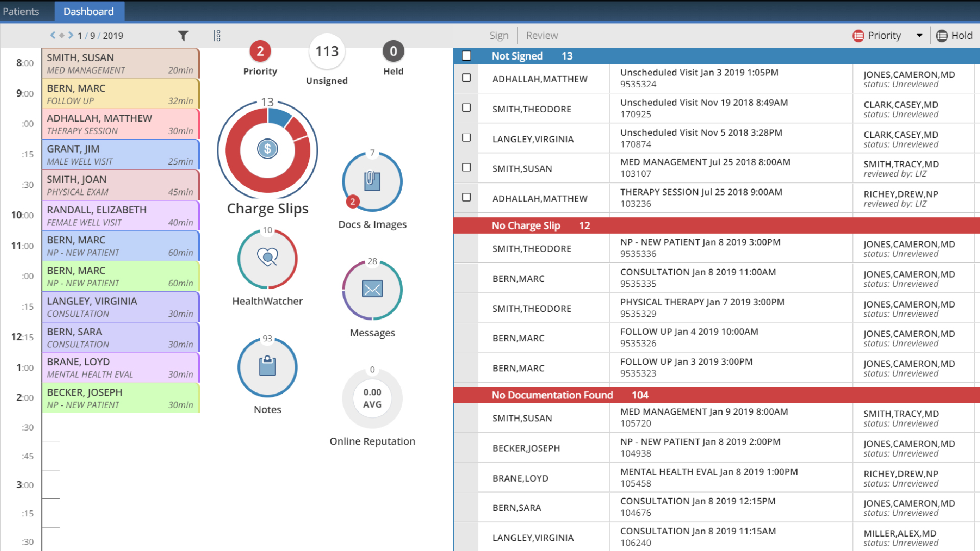
Task: Expand the Priority dropdown arrow
Action: (918, 34)
